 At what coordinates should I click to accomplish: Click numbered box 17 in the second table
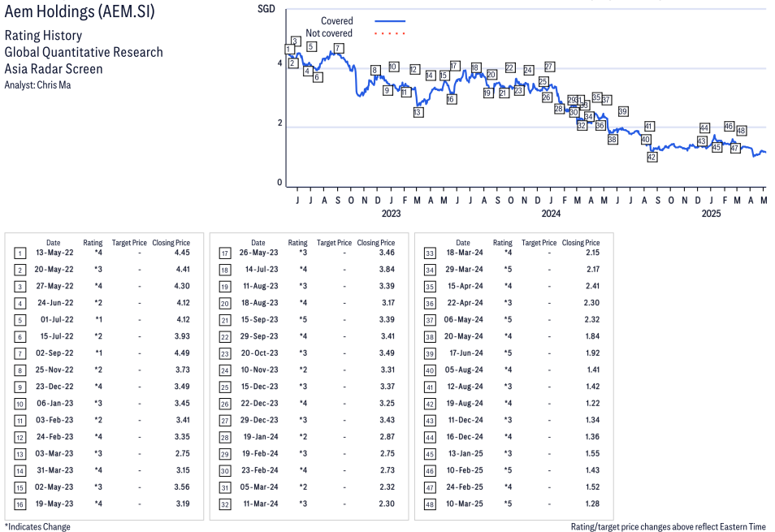(225, 254)
